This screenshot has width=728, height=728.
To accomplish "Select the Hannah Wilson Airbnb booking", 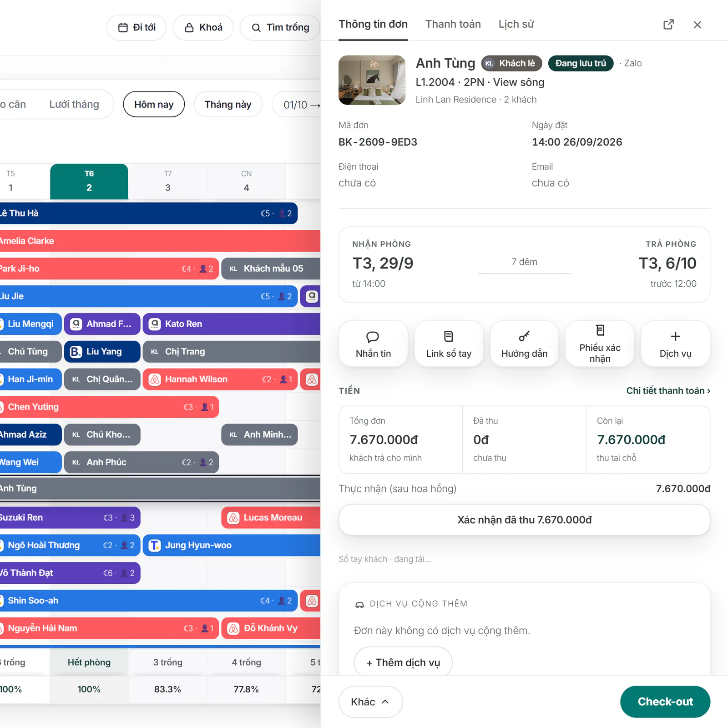I will pos(221,379).
